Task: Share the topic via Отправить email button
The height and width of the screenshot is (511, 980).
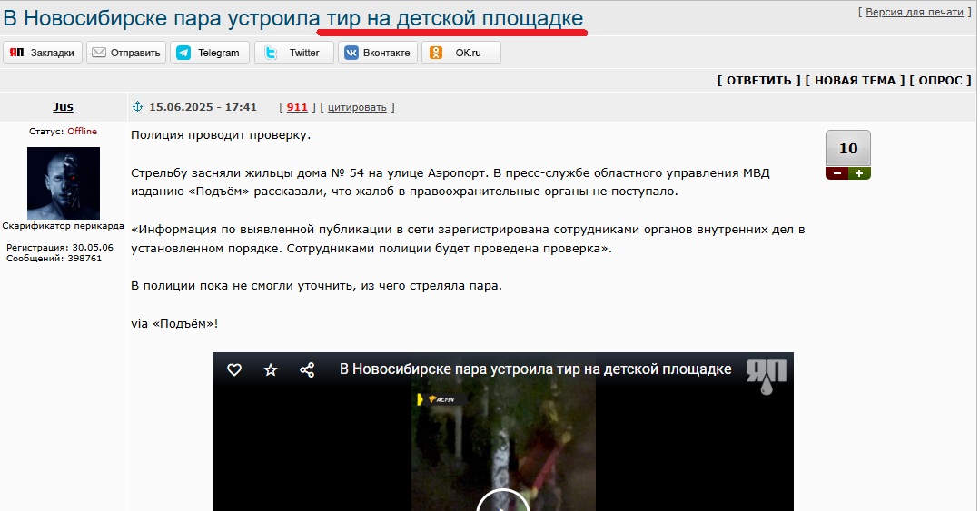Action: click(126, 53)
